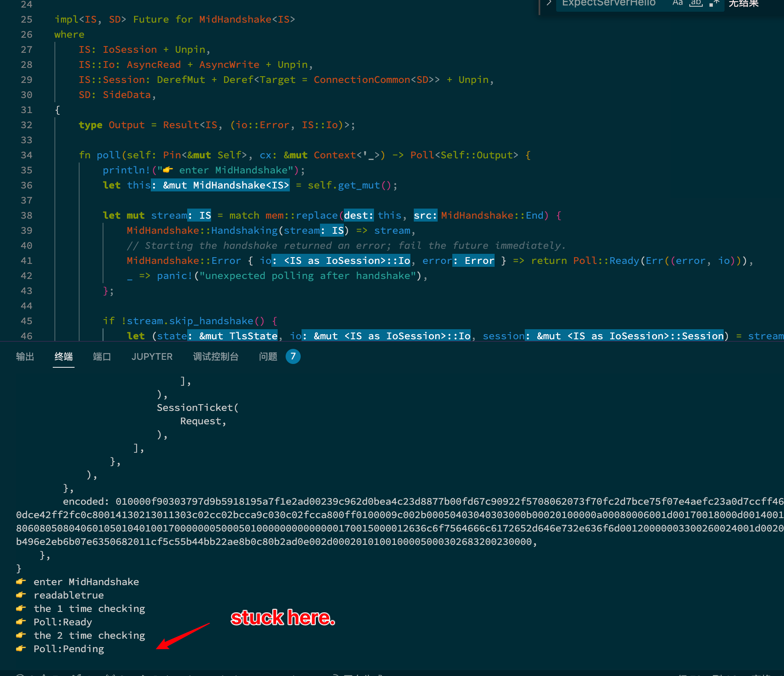Image resolution: width=784 pixels, height=676 pixels.
Task: Click the problems count badge showing 7
Action: 293,356
